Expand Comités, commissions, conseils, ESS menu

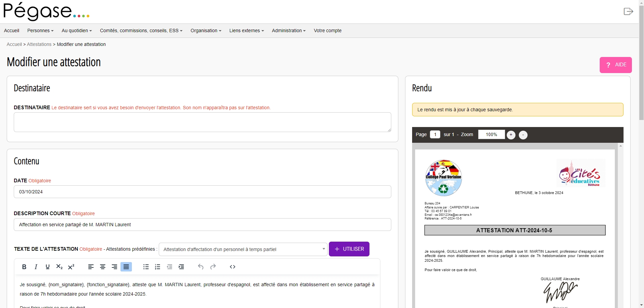point(141,30)
